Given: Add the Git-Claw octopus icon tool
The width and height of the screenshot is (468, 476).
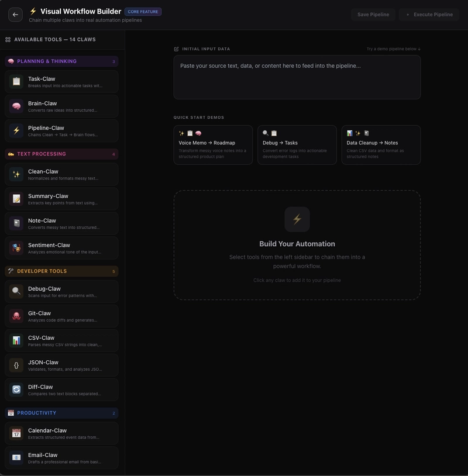Looking at the screenshot, I should click(16, 316).
